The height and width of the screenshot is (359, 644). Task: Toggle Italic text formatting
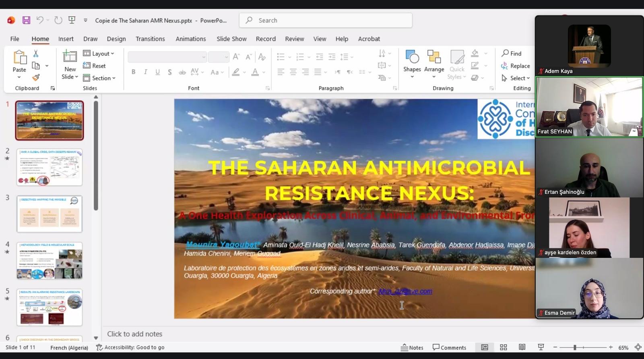pos(145,72)
